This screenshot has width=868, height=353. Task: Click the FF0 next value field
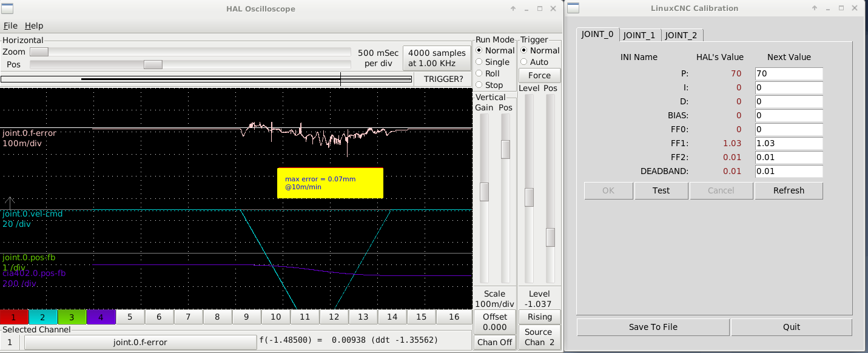[x=789, y=129]
